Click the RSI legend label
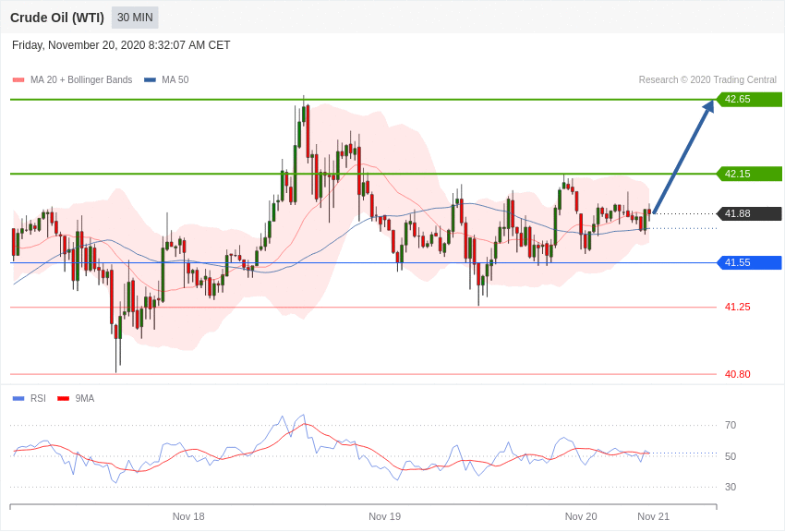Screen dimensions: 785x532 click(38, 398)
